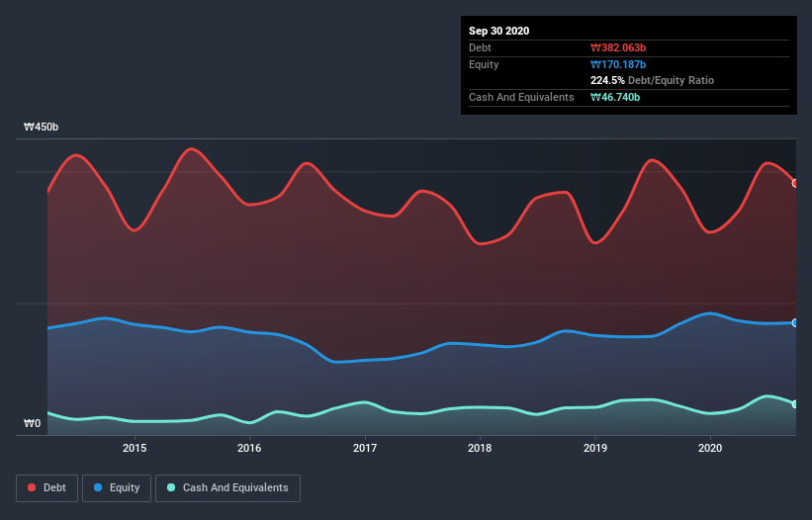The width and height of the screenshot is (812, 520).
Task: Click the 2015 x-axis label
Action: [x=135, y=448]
